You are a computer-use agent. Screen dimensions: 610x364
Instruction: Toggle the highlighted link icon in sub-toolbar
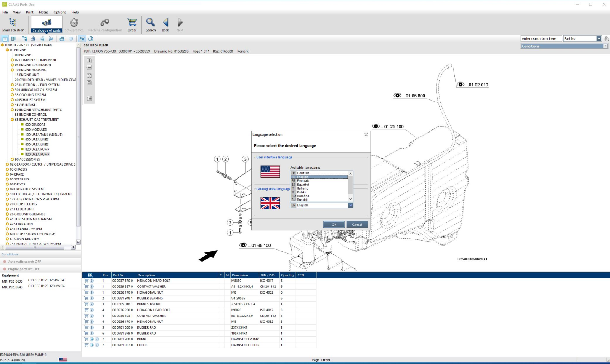pos(82,38)
